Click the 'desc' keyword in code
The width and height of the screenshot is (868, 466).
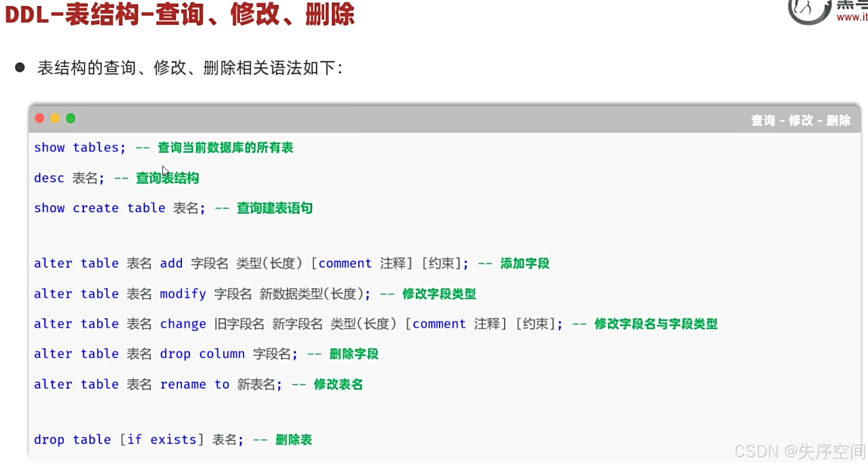point(49,178)
